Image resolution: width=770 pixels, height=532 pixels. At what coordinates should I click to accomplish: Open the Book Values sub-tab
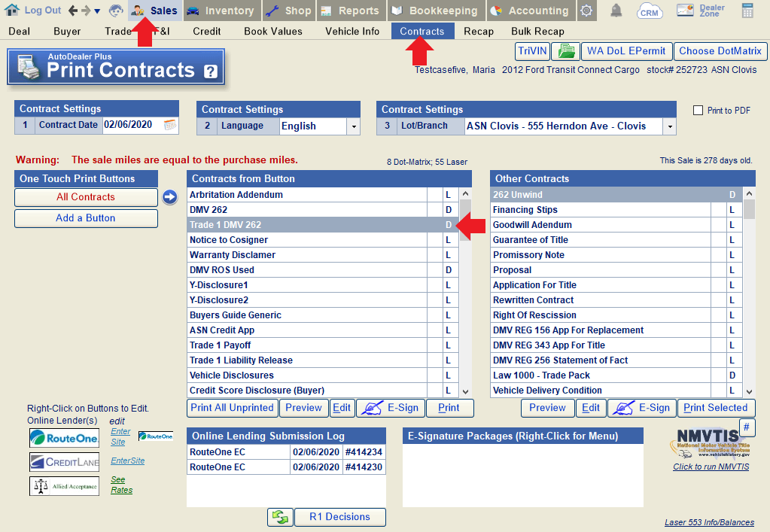pos(273,32)
